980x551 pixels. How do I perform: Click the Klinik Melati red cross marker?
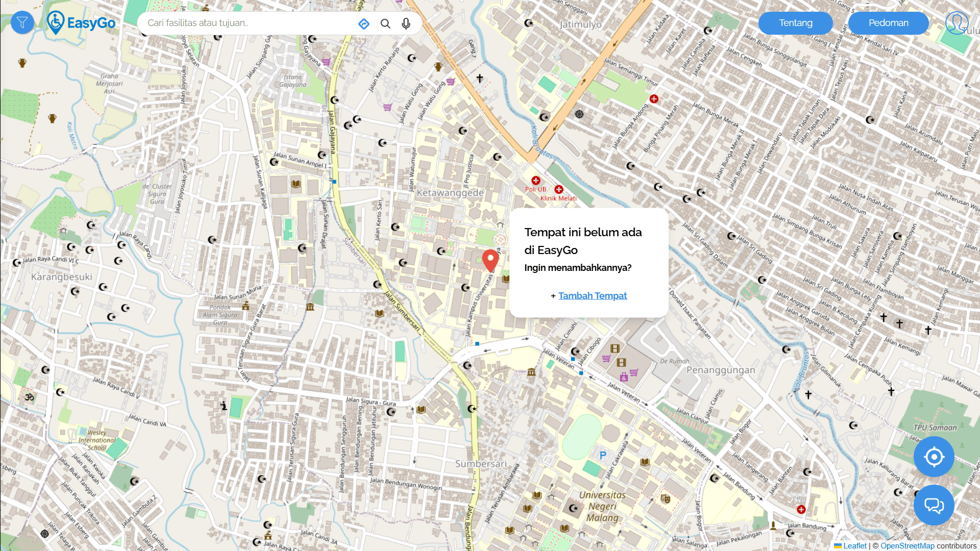click(559, 190)
